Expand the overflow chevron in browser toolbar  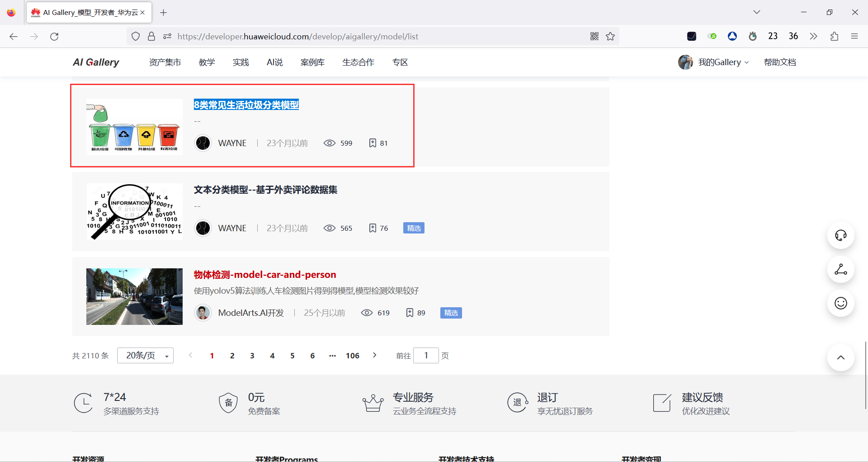click(813, 36)
